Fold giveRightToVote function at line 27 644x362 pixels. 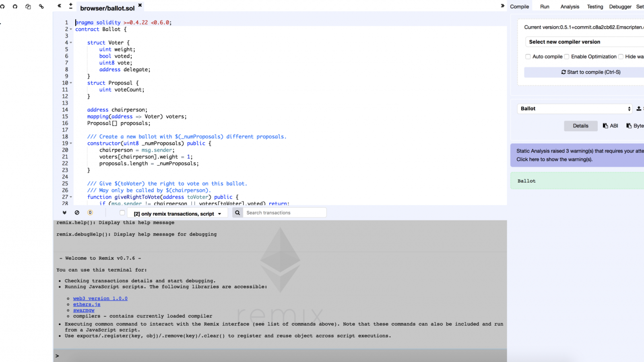click(71, 197)
